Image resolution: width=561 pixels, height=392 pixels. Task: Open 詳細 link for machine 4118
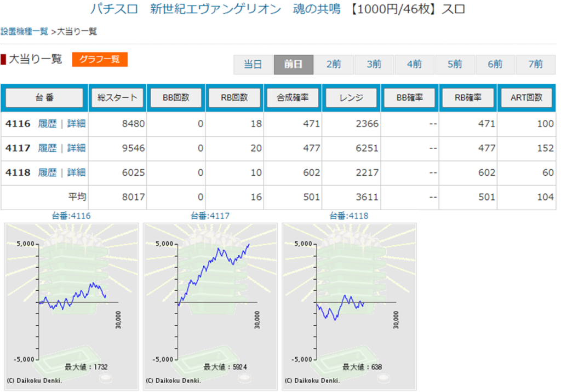click(x=76, y=172)
